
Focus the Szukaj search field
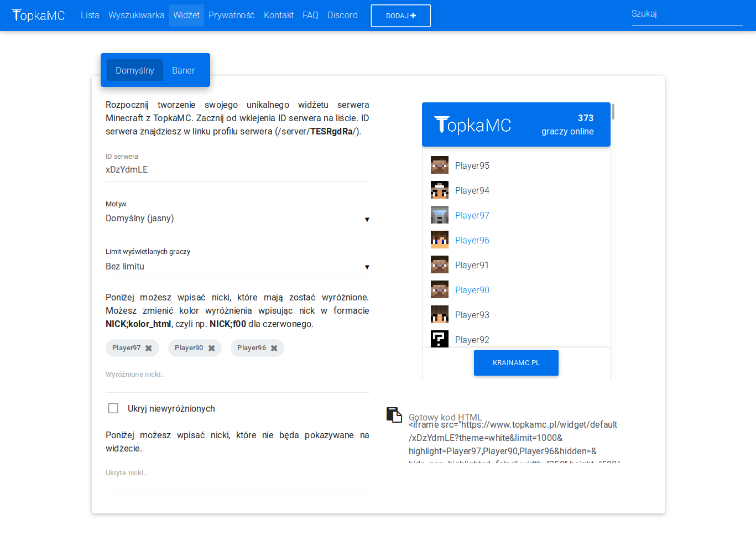point(687,14)
